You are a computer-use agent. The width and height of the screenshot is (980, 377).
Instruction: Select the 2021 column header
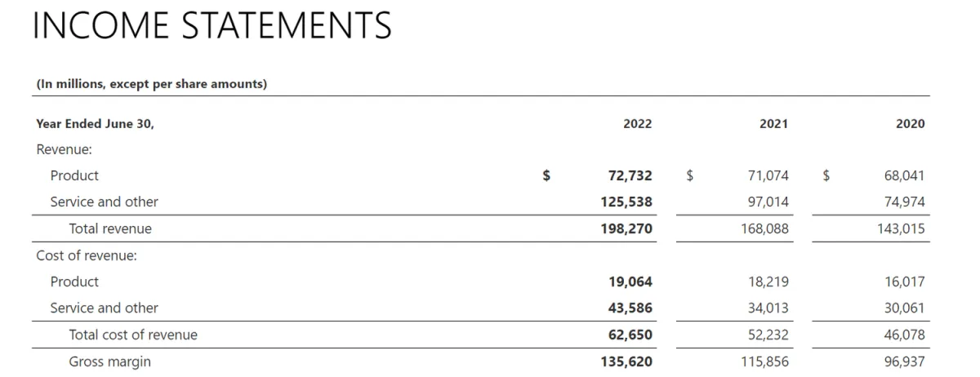(x=773, y=124)
